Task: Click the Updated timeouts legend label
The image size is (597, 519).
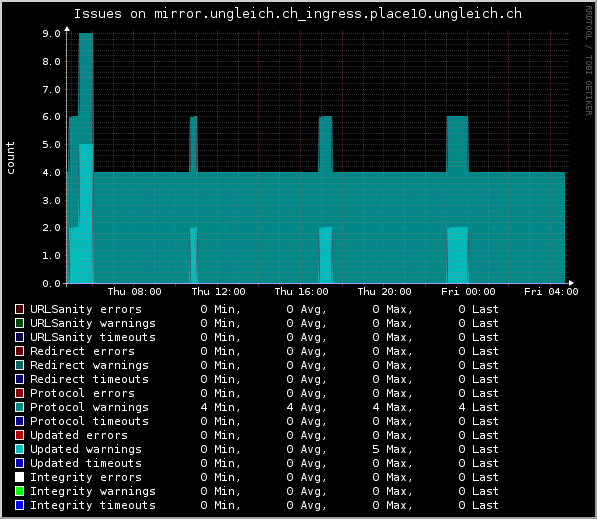Action: (86, 463)
